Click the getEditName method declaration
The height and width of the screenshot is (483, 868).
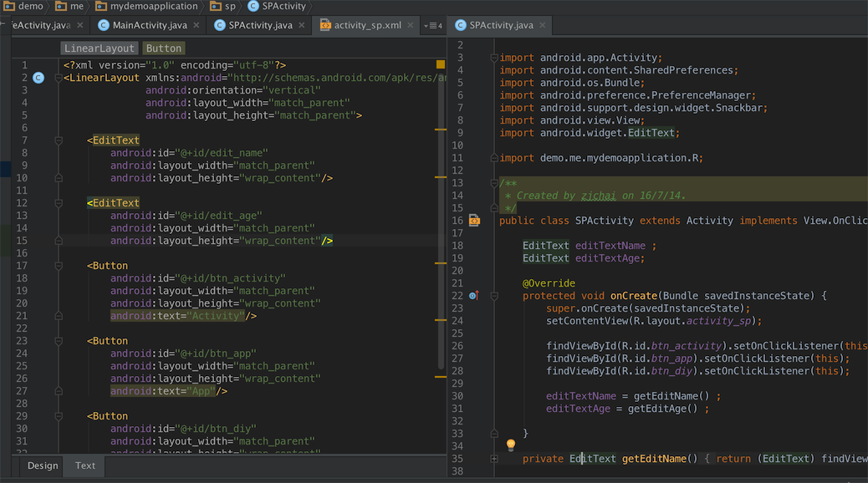tap(654, 459)
